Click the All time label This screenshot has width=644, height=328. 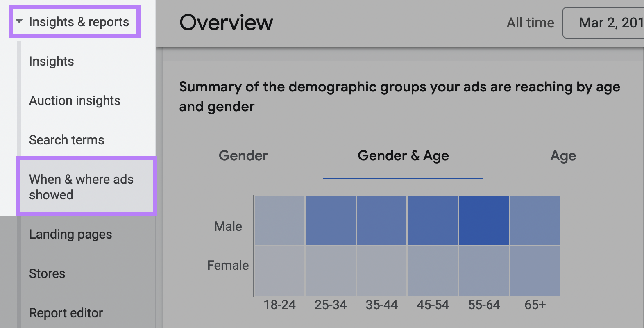click(x=530, y=23)
